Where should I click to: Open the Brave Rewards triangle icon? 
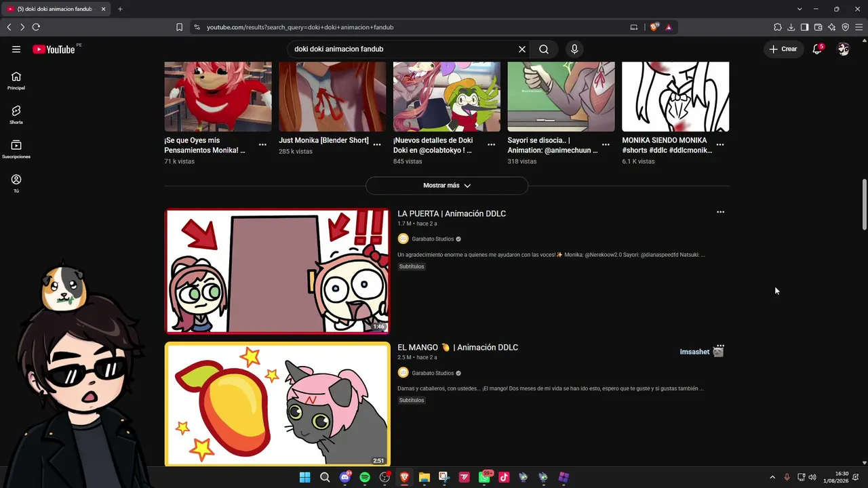669,27
